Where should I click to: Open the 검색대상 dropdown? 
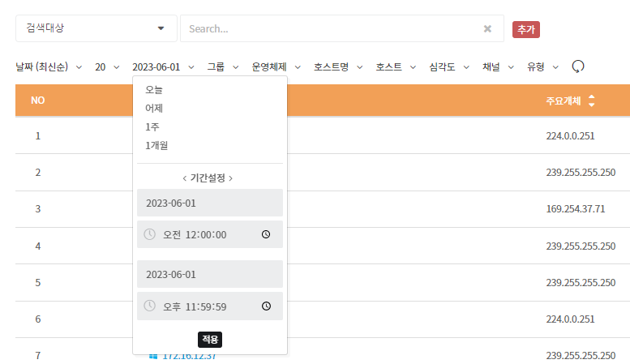pyautogui.click(x=96, y=28)
